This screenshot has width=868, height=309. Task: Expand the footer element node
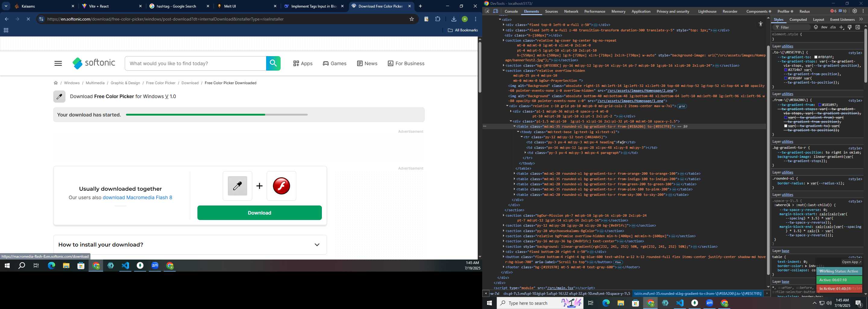tap(503, 267)
